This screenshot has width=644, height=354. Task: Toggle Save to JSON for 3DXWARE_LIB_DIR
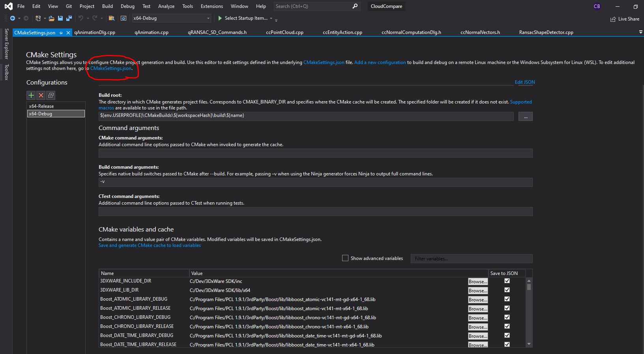tap(507, 290)
